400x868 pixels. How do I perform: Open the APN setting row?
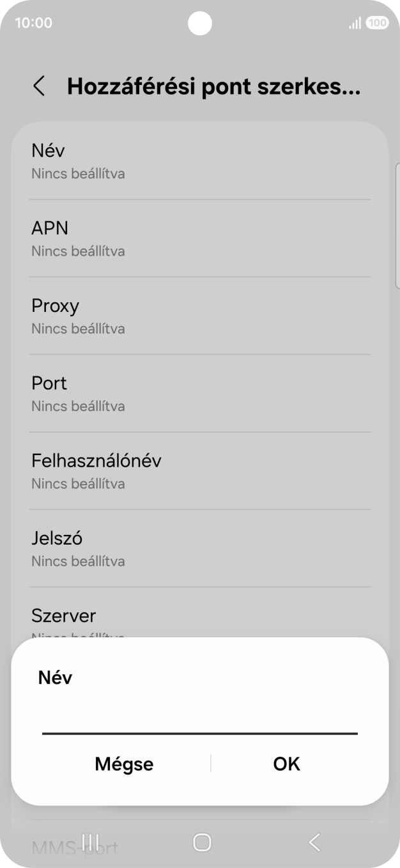tap(200, 238)
